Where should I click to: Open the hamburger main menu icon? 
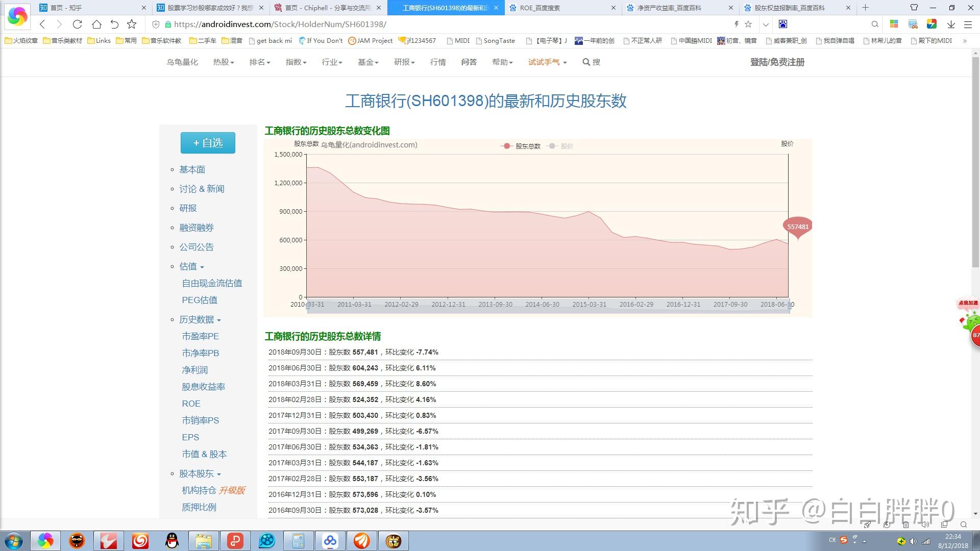tap(968, 24)
